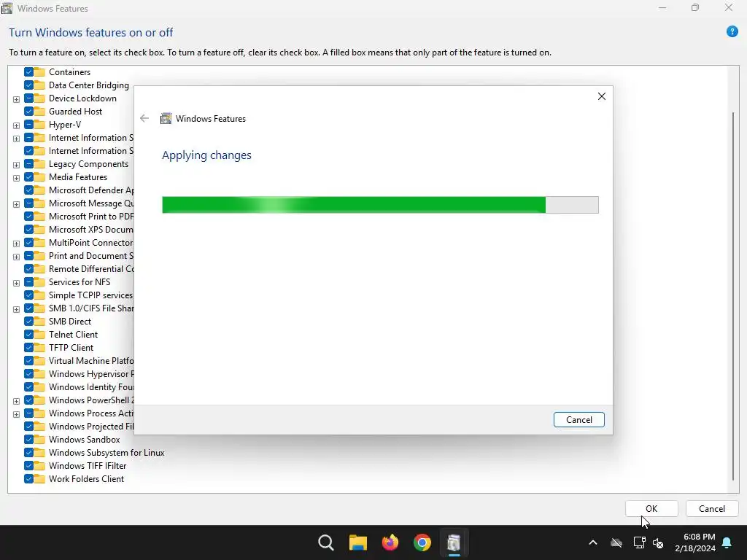Click the Windows Features title bar icon
The image size is (747, 560).
point(7,8)
